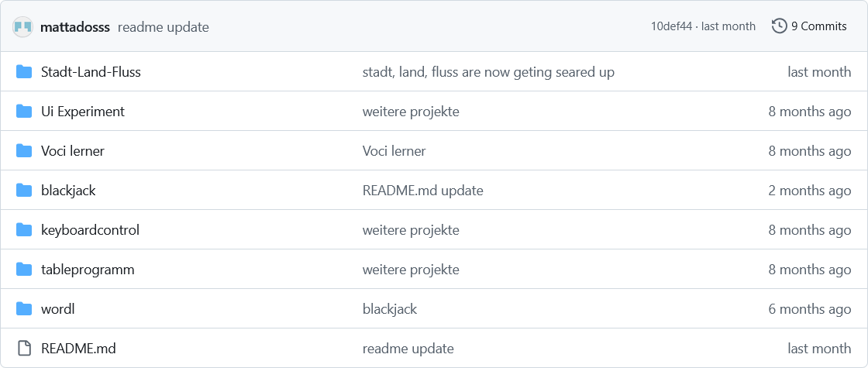Click the mattadosss user avatar
Screen dimensions: 868x368
(x=23, y=26)
